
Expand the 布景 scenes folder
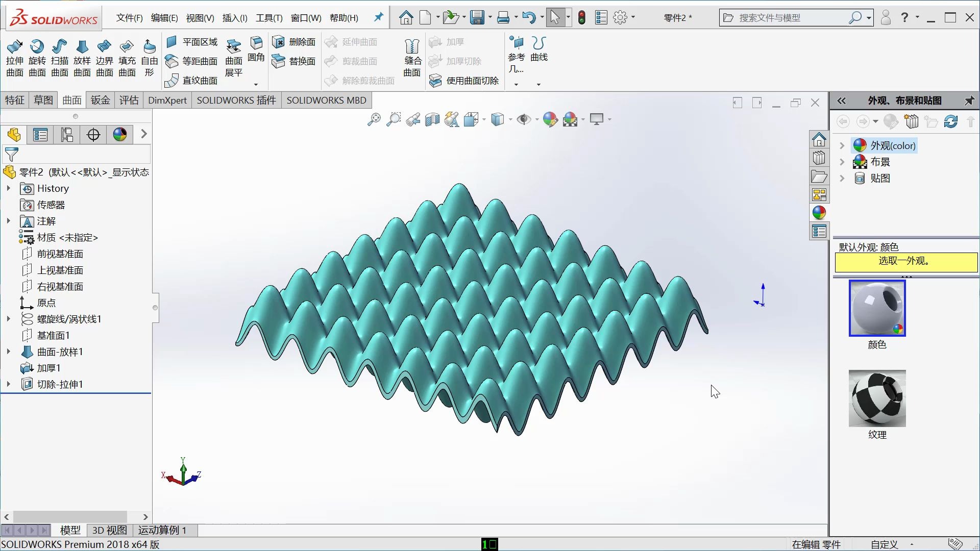pyautogui.click(x=842, y=162)
